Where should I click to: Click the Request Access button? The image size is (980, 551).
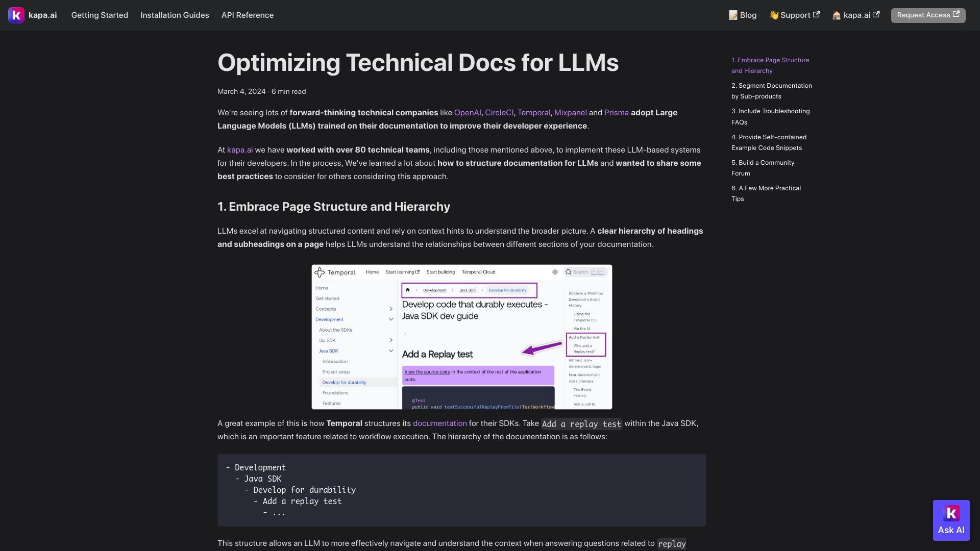pyautogui.click(x=928, y=15)
